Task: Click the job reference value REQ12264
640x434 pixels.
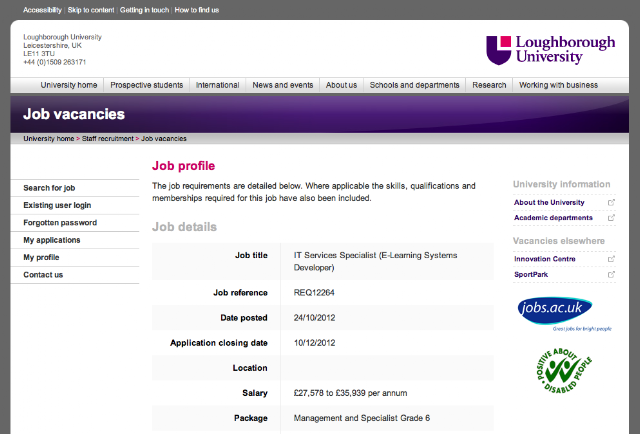Action: [314, 293]
